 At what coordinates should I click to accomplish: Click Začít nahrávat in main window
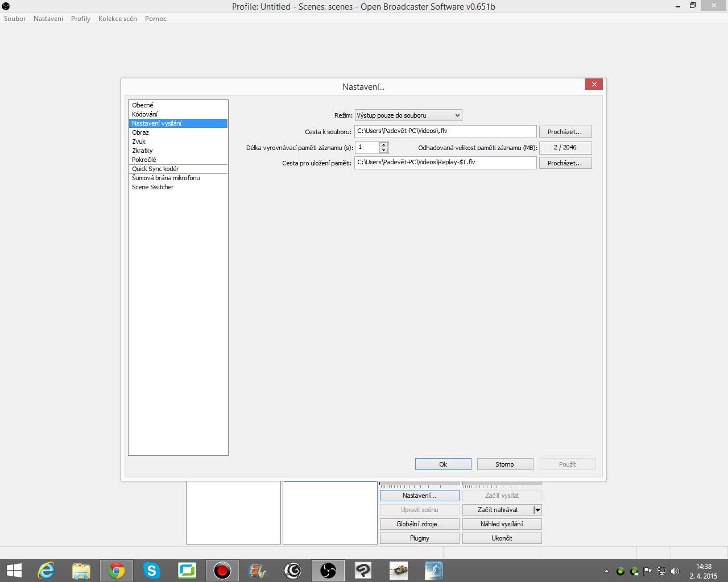tap(498, 510)
